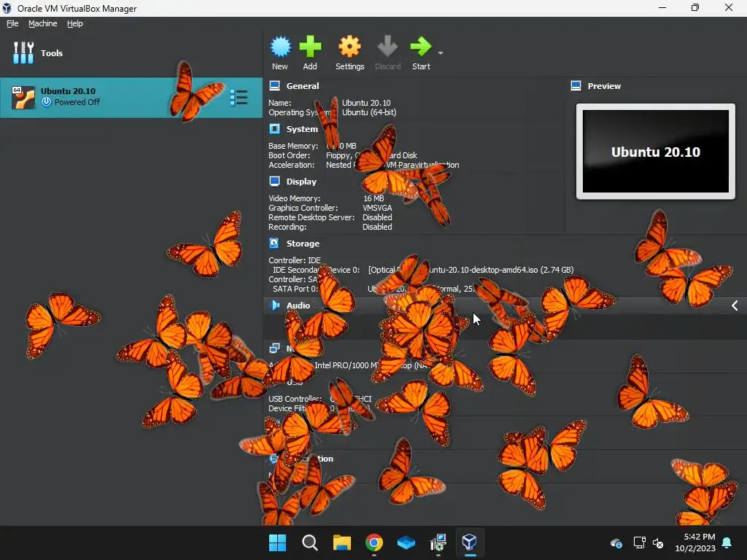This screenshot has width=747, height=560.
Task: Click the Video Memory value 16 MB
Action: point(373,198)
